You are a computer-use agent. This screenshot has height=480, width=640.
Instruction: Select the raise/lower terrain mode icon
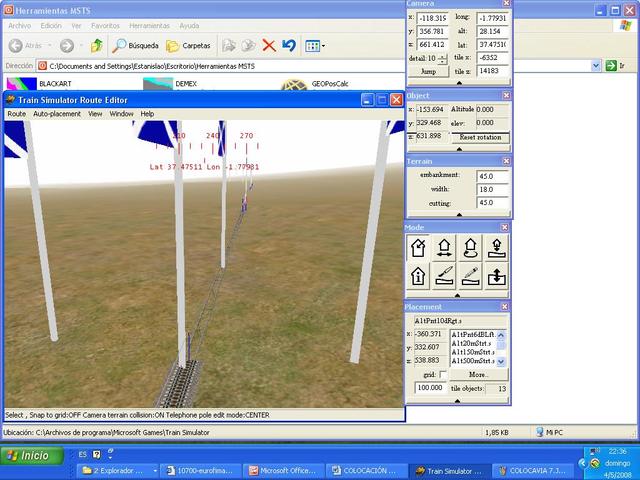496,275
